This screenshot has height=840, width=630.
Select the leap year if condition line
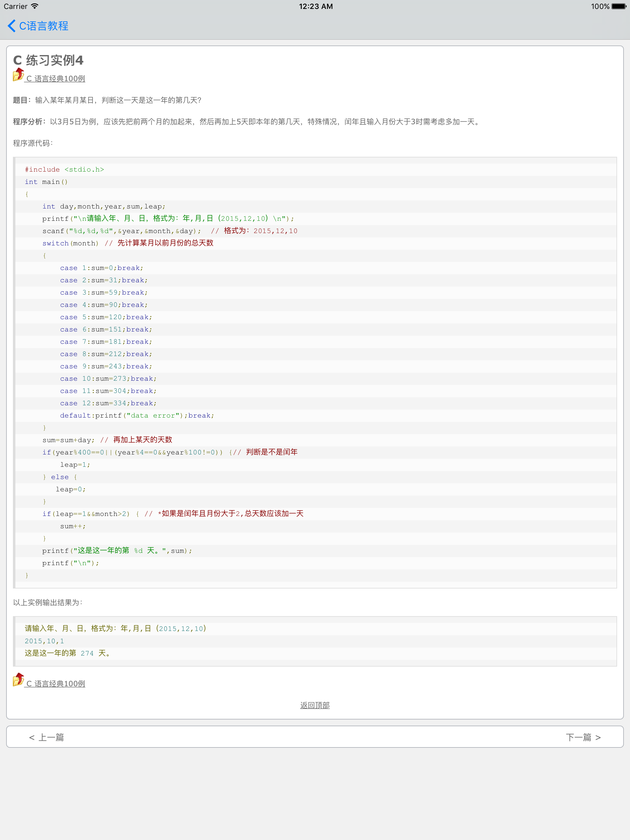(170, 452)
